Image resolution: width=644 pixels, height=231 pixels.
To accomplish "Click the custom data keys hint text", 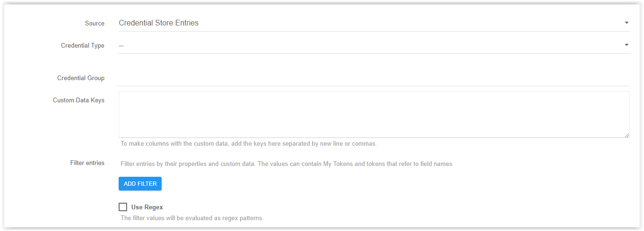I will pyautogui.click(x=249, y=143).
